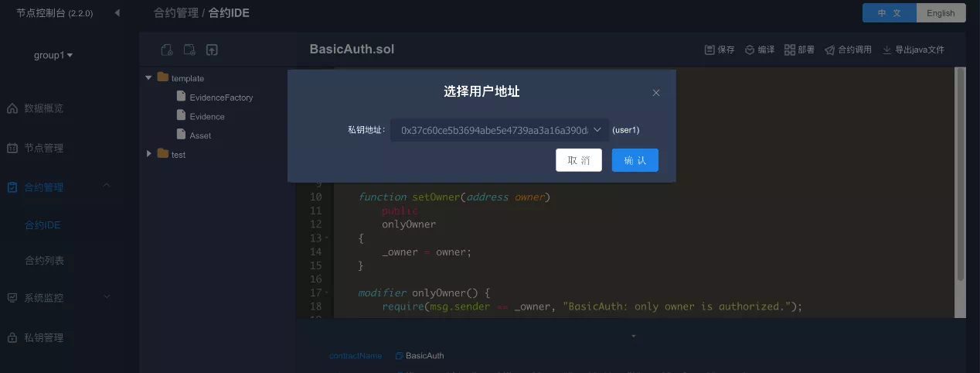Click the 部署 deploy icon
980x373 pixels.
tap(790, 50)
